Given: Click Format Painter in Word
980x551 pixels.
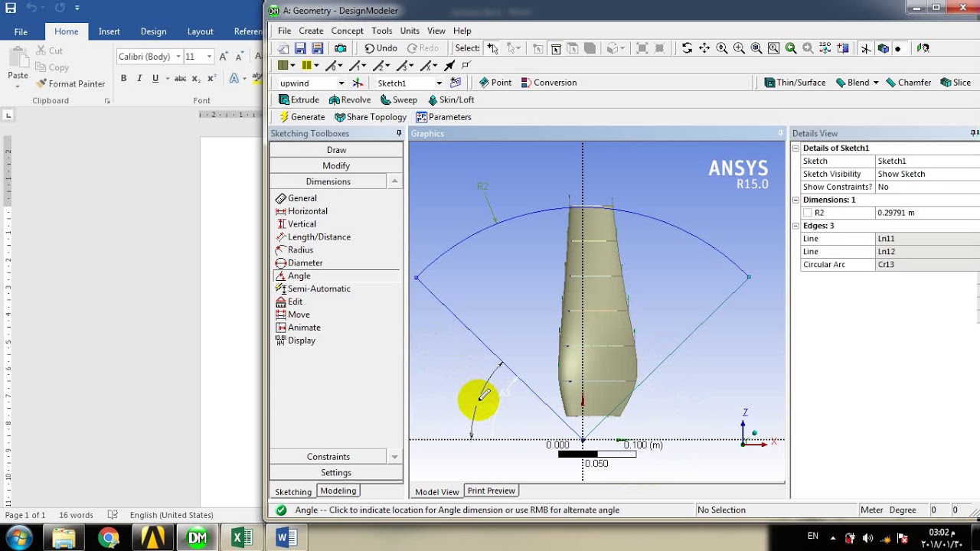Looking at the screenshot, I should [x=70, y=83].
